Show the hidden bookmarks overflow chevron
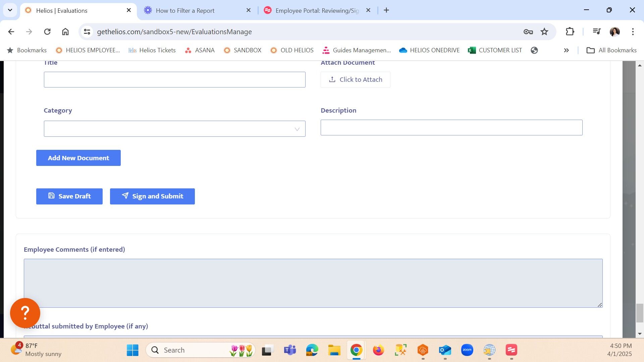The image size is (644, 362). pyautogui.click(x=566, y=50)
